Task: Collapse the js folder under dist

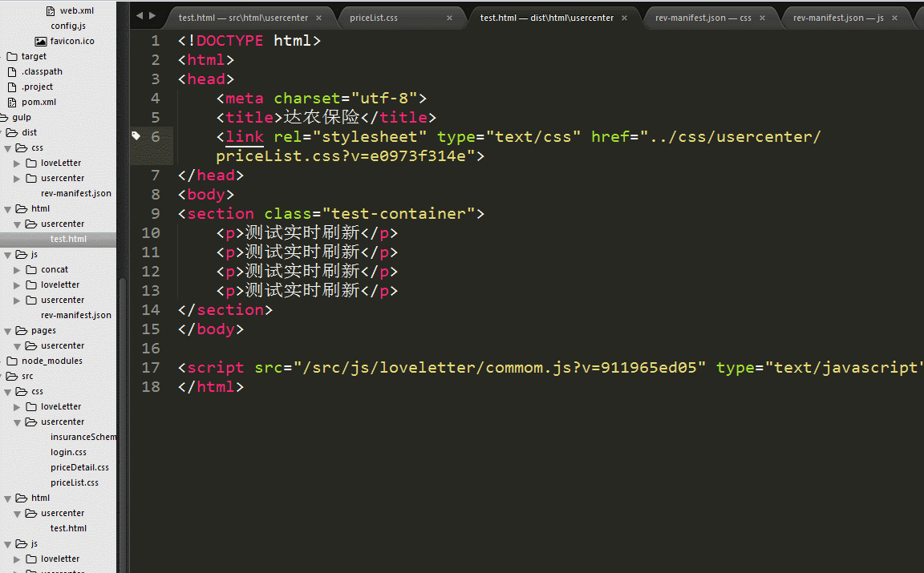Action: pos(8,255)
